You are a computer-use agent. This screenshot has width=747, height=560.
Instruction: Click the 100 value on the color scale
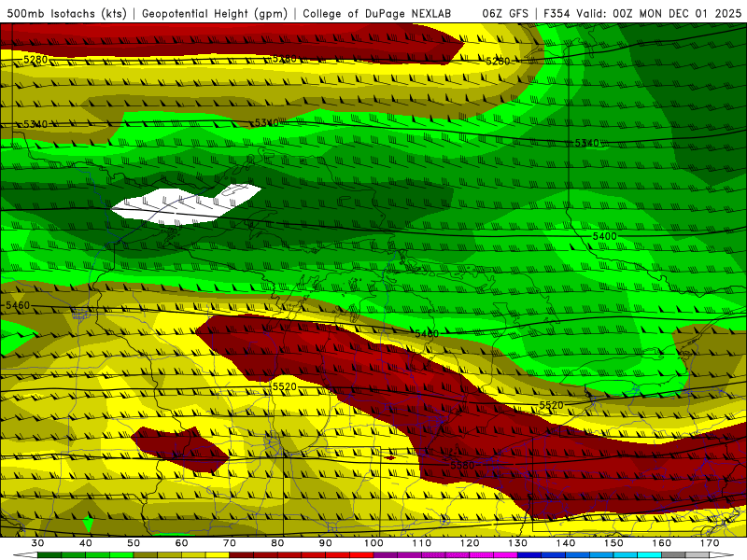coord(373,543)
